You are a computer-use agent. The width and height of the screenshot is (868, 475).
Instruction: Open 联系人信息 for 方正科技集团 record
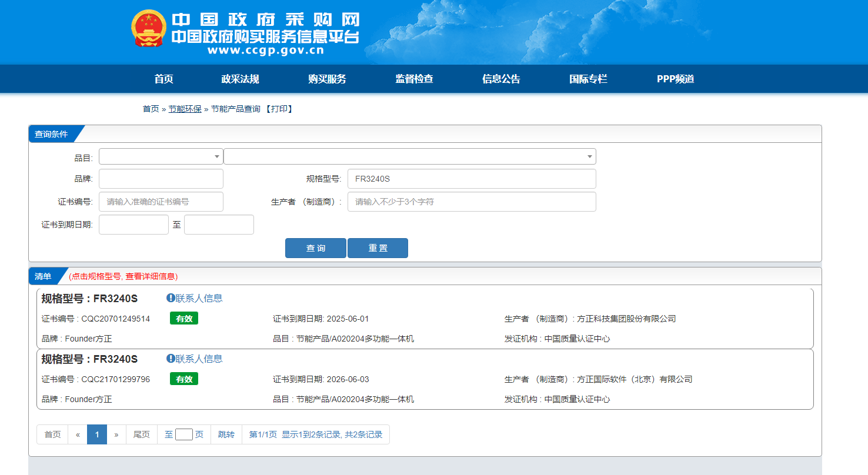199,298
